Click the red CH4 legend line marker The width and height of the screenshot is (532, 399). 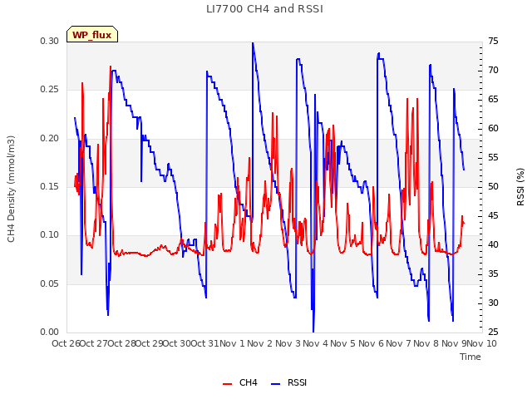click(x=227, y=384)
